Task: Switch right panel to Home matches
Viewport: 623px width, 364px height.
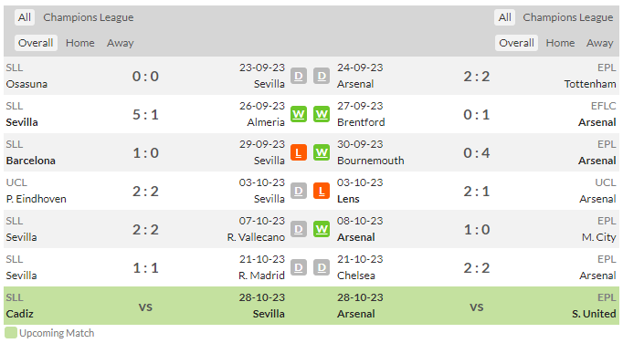Action: [x=560, y=43]
